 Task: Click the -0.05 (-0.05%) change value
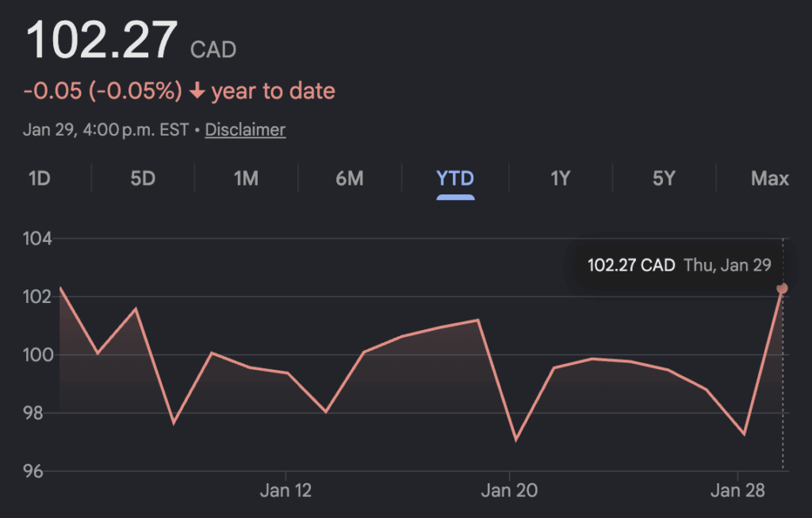(103, 91)
